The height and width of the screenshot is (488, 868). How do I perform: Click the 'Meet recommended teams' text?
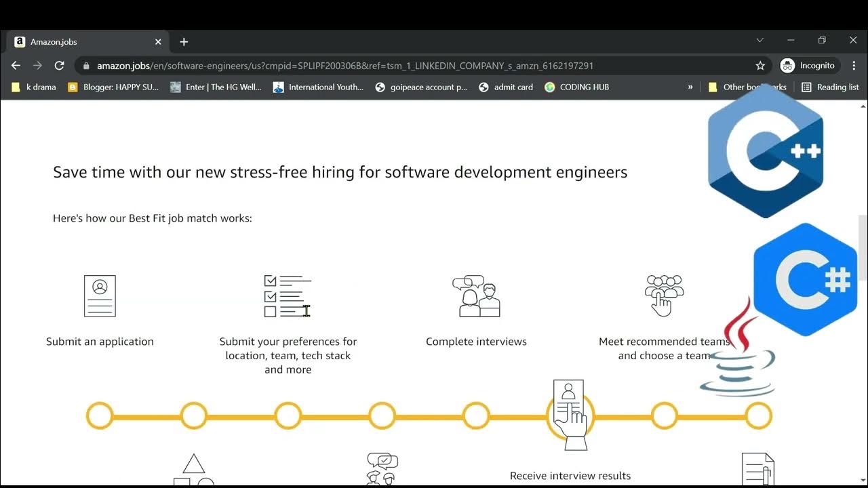tap(664, 342)
